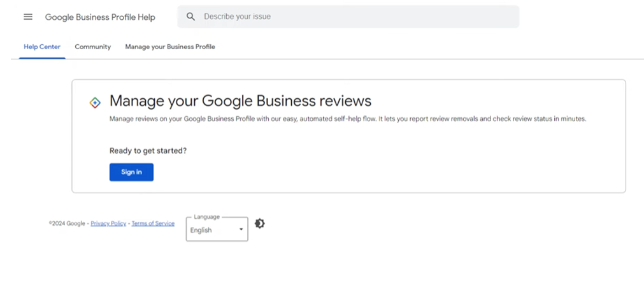
Task: Expand the Language dropdown arrow
Action: pos(241,230)
